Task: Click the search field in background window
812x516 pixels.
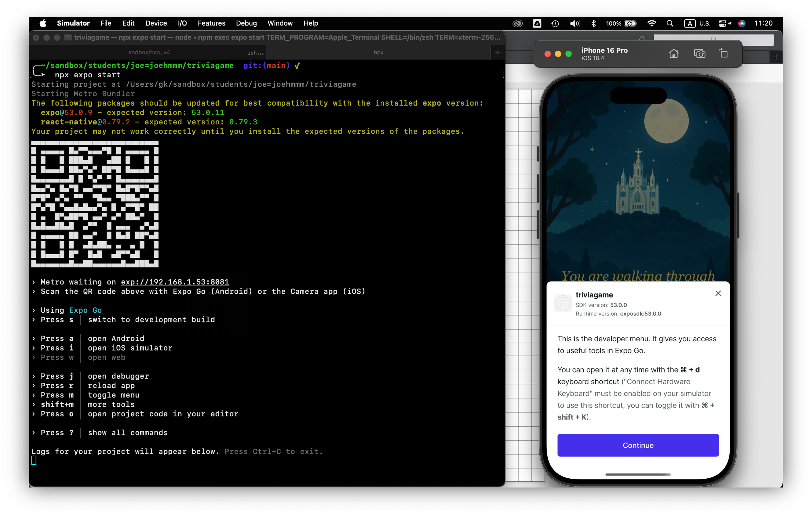Action: point(714,39)
